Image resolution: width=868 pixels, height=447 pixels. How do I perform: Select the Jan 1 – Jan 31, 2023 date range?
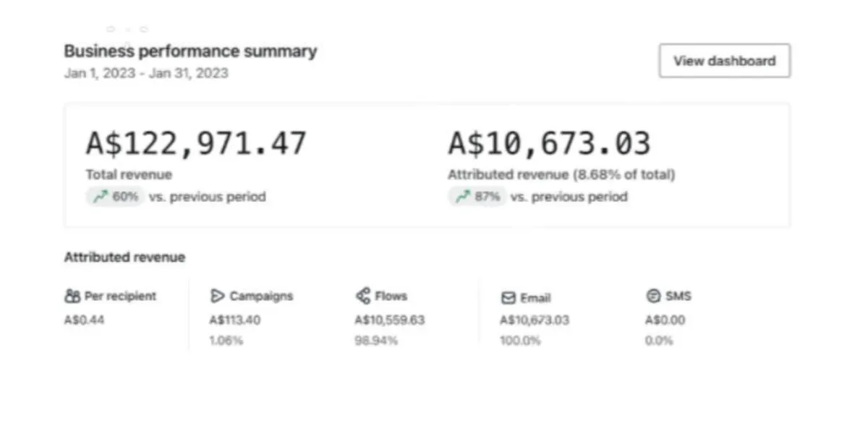coord(146,73)
